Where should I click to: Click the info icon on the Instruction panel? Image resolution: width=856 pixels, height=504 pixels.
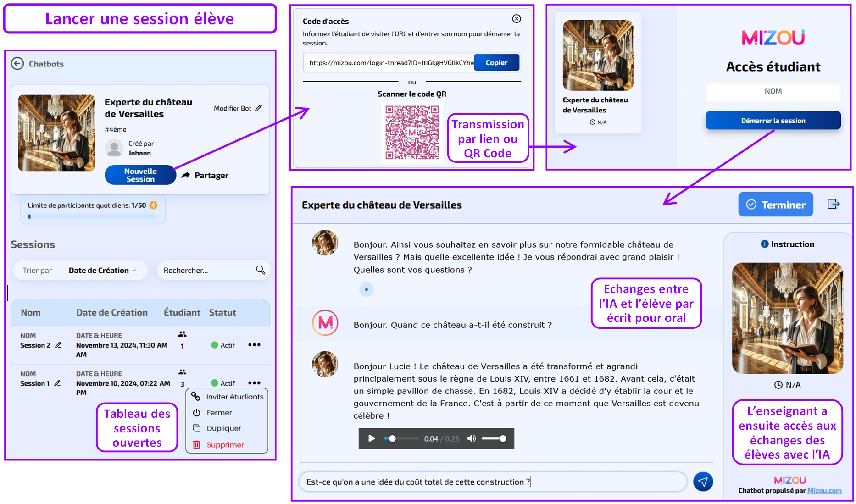pyautogui.click(x=765, y=244)
